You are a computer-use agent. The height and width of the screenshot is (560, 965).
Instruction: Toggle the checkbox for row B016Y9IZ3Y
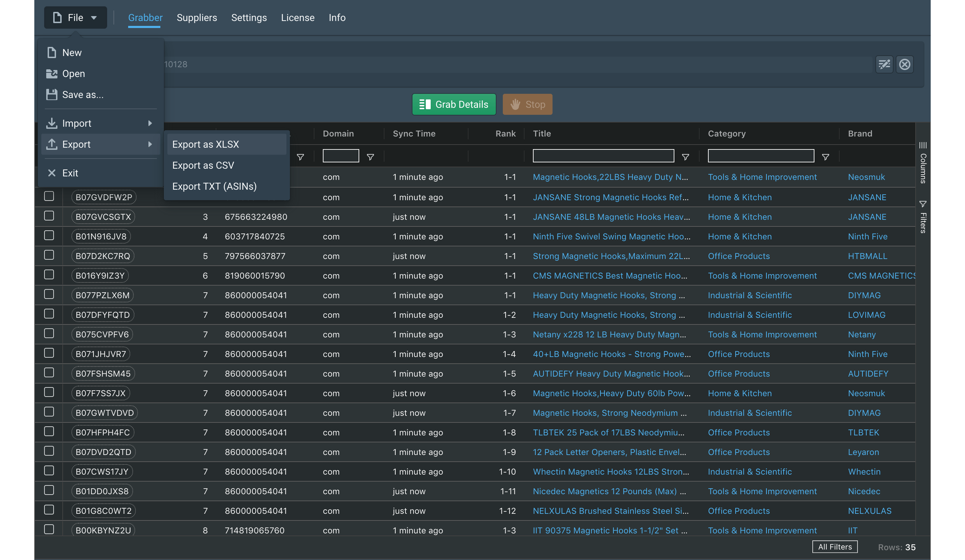49,275
